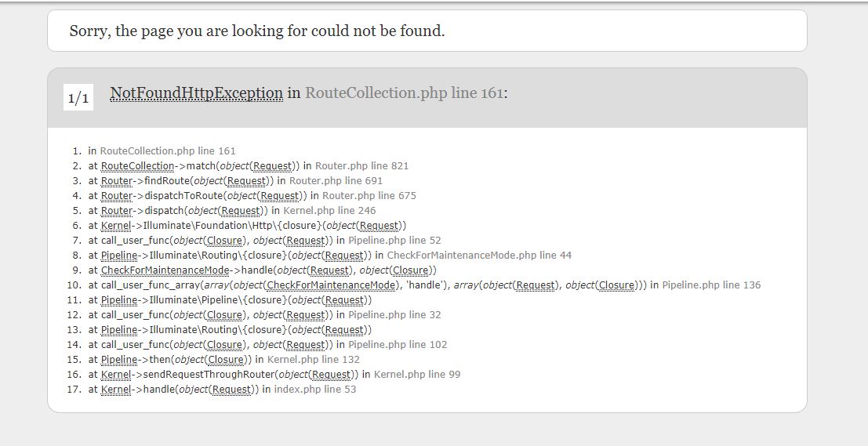Click the NotFoundHttpException heading text
This screenshot has width=868, height=446.
tap(196, 93)
